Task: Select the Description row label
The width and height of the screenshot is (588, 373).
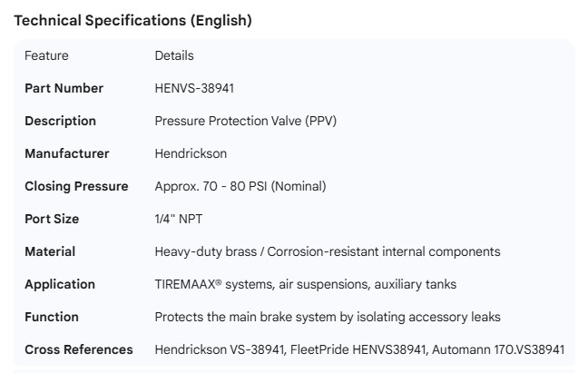Action: [60, 121]
